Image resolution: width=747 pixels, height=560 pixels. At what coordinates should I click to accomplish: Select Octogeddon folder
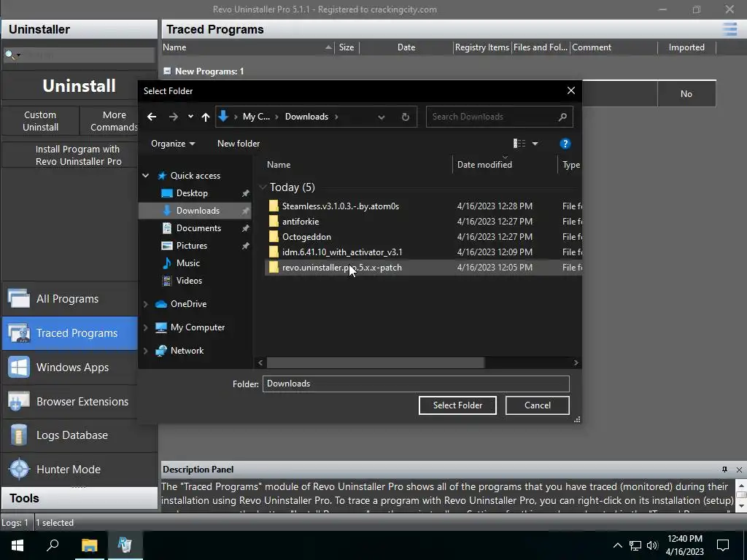[306, 237]
